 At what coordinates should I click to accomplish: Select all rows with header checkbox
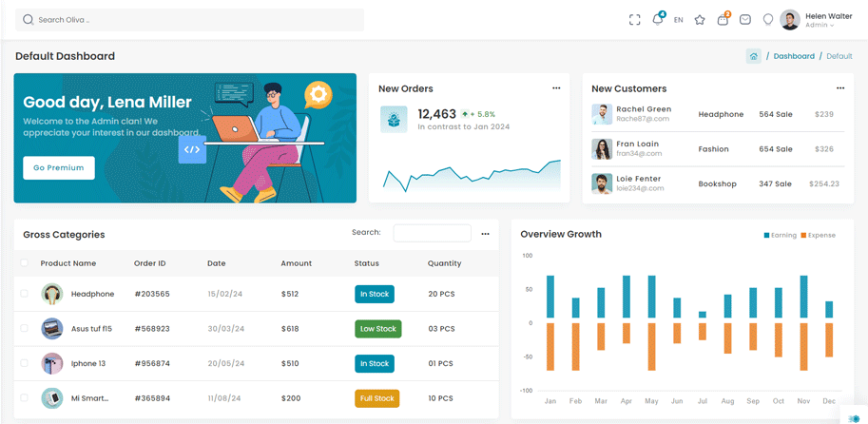(25, 263)
